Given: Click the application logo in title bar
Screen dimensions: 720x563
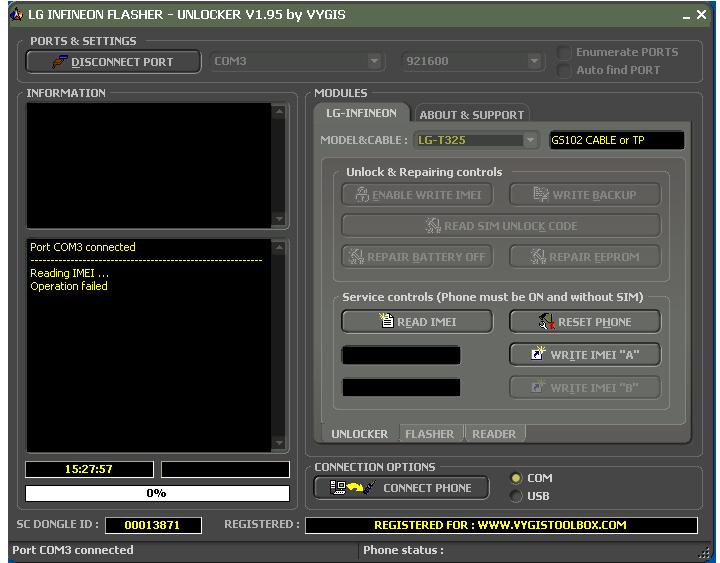Looking at the screenshot, I should coord(17,14).
